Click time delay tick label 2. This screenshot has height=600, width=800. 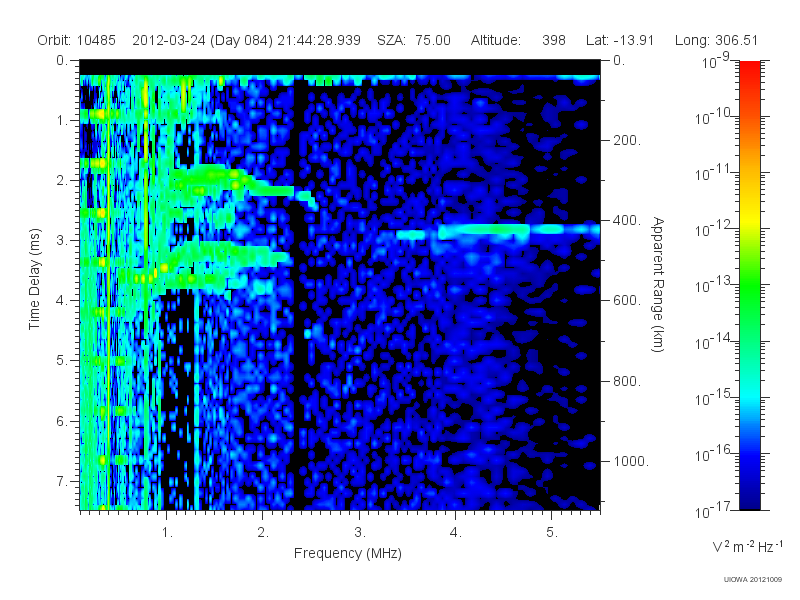point(62,180)
